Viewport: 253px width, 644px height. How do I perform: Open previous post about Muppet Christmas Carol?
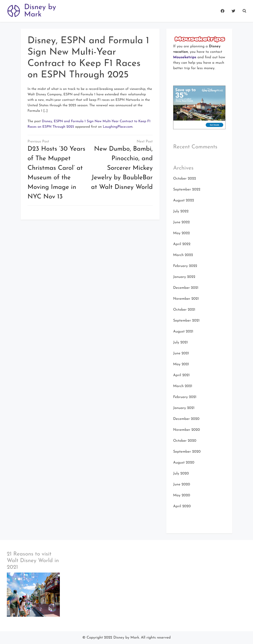pos(56,172)
